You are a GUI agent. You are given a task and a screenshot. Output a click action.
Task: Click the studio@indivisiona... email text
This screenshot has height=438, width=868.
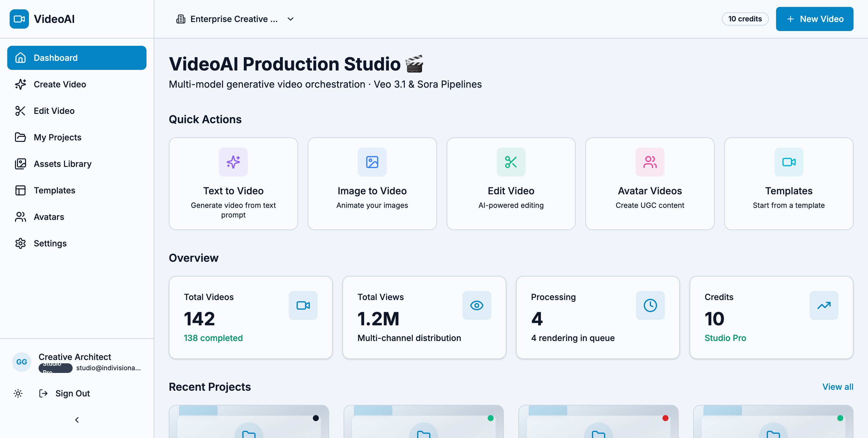point(108,368)
